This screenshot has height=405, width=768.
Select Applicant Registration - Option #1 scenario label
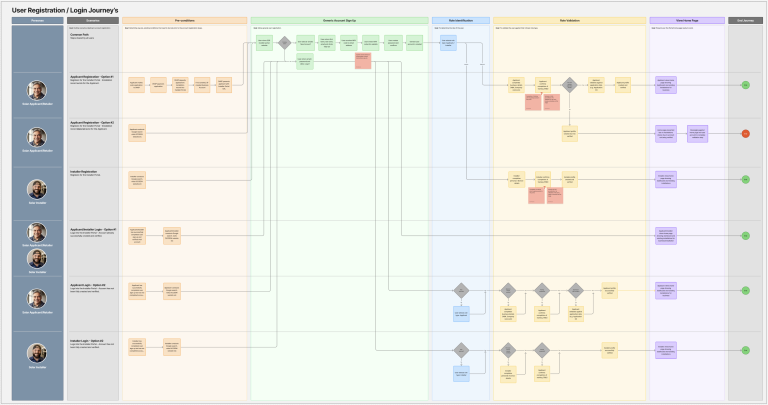click(92, 77)
